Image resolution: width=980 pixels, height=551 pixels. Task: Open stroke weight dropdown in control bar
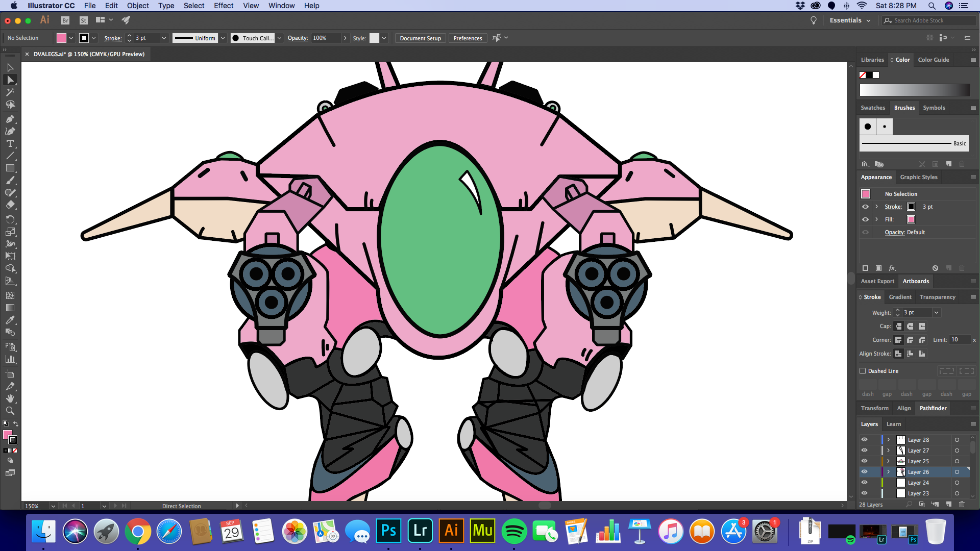pyautogui.click(x=164, y=38)
